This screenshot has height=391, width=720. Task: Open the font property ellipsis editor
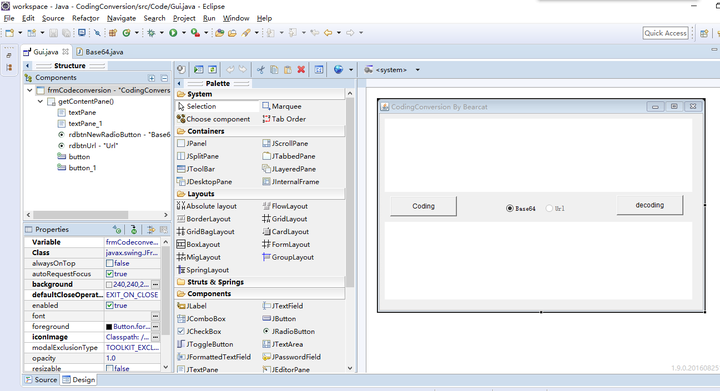[155, 316]
